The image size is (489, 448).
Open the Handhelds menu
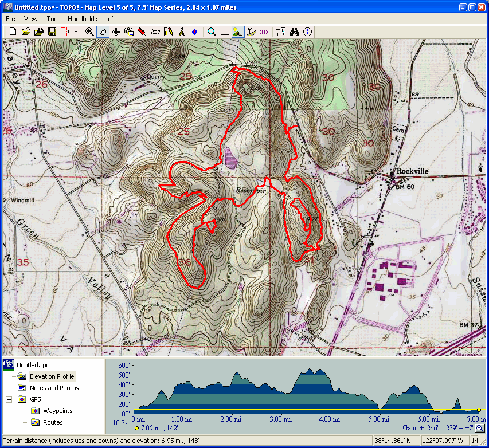82,19
